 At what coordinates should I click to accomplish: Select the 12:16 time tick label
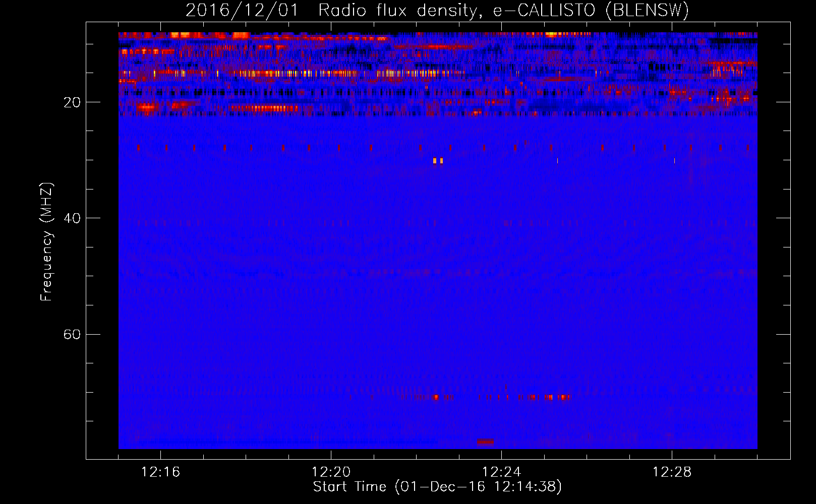coord(160,472)
